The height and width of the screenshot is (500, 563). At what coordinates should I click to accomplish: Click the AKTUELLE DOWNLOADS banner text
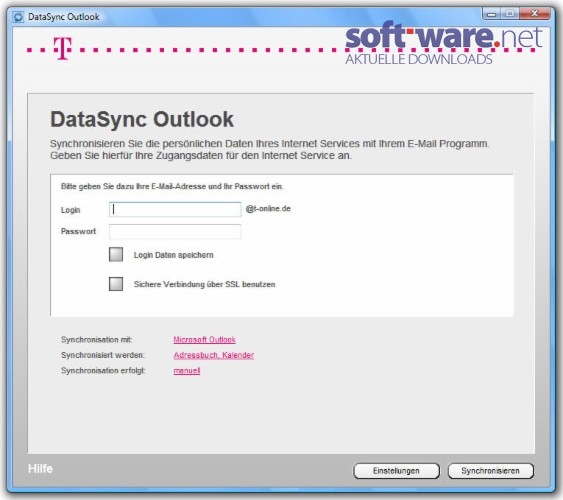click(419, 59)
